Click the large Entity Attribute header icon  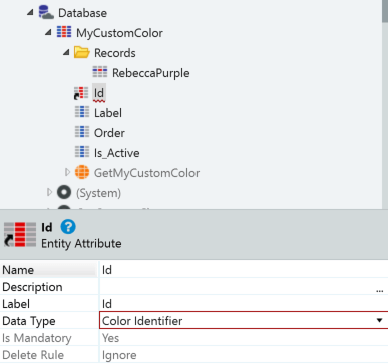(20, 235)
